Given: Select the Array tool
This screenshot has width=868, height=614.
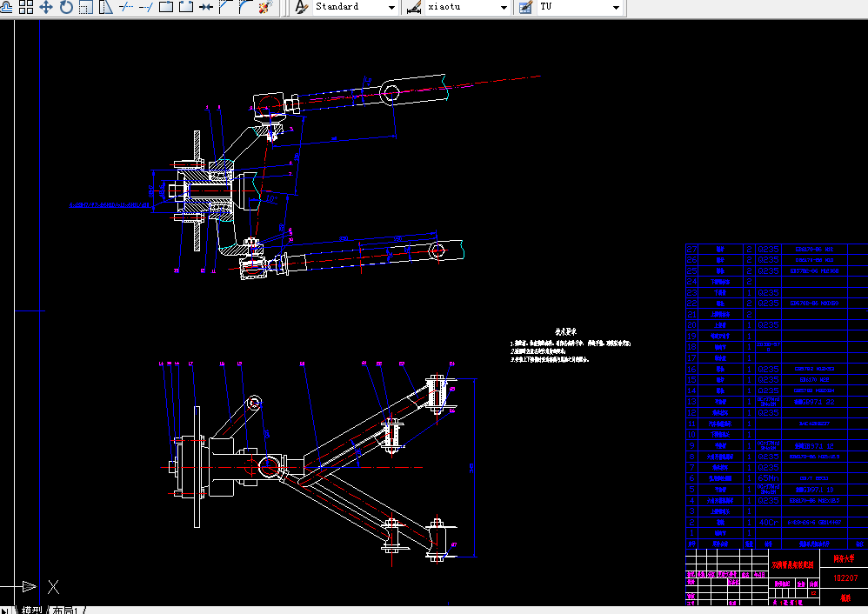Looking at the screenshot, I should tap(26, 7).
